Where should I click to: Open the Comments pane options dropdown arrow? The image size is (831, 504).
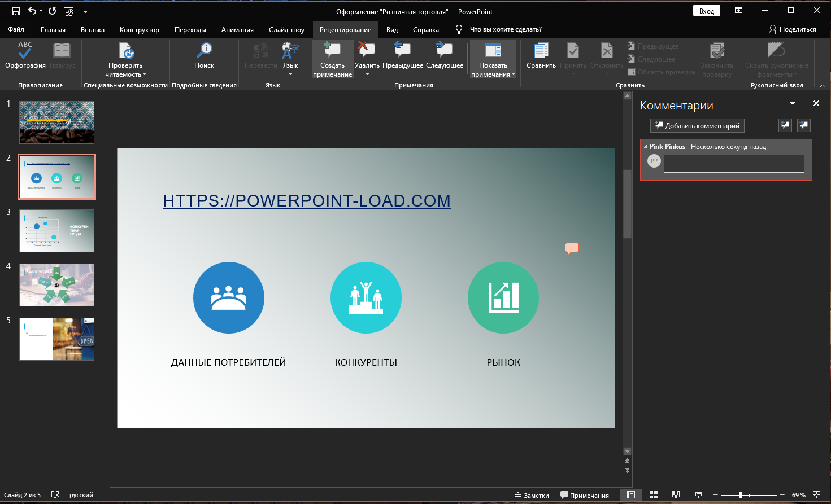[x=793, y=104]
